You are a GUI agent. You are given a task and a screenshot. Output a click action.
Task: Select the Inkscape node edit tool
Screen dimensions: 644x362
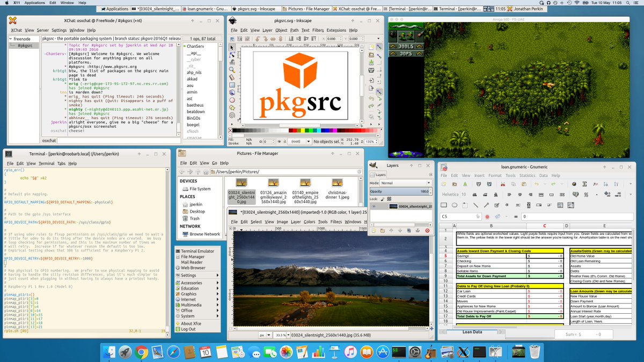[232, 54]
